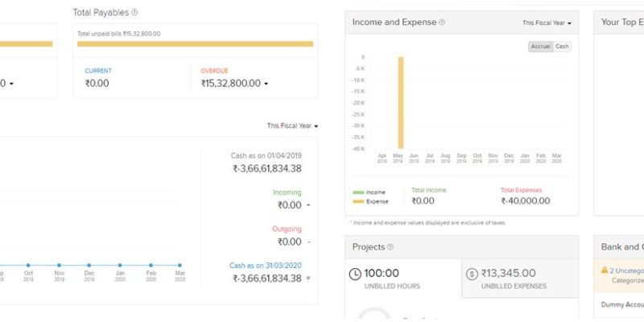Image resolution: width=644 pixels, height=322 pixels.
Task: Open Dummy Account bank row
Action: (619, 305)
